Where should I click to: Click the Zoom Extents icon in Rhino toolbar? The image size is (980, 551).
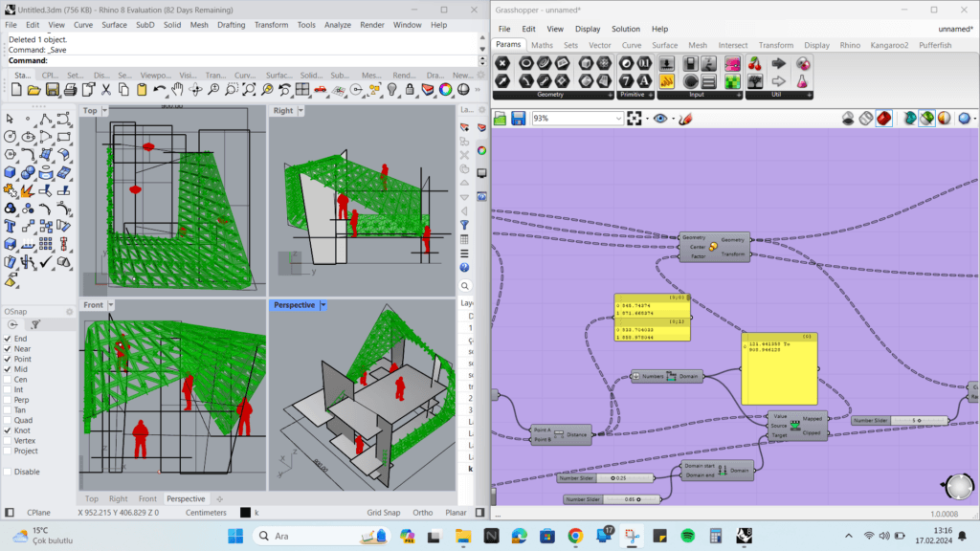tap(249, 90)
